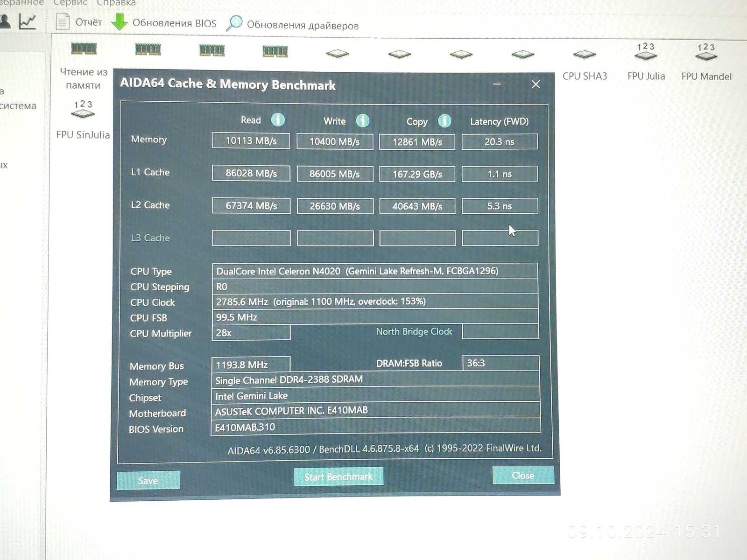Click the Memory copy value 12861 MB/s
Image resolution: width=747 pixels, height=560 pixels.
coord(417,142)
